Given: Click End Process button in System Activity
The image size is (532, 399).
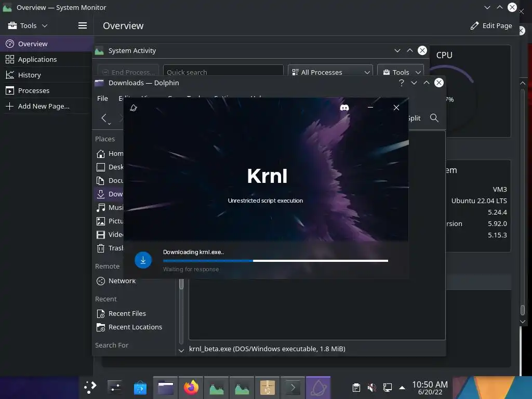Looking at the screenshot, I should coord(128,72).
